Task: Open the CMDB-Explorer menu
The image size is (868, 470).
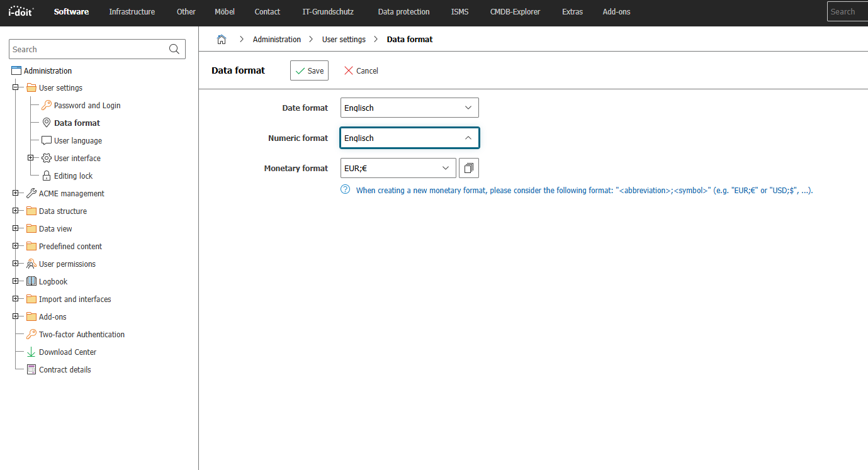Action: 515,12
